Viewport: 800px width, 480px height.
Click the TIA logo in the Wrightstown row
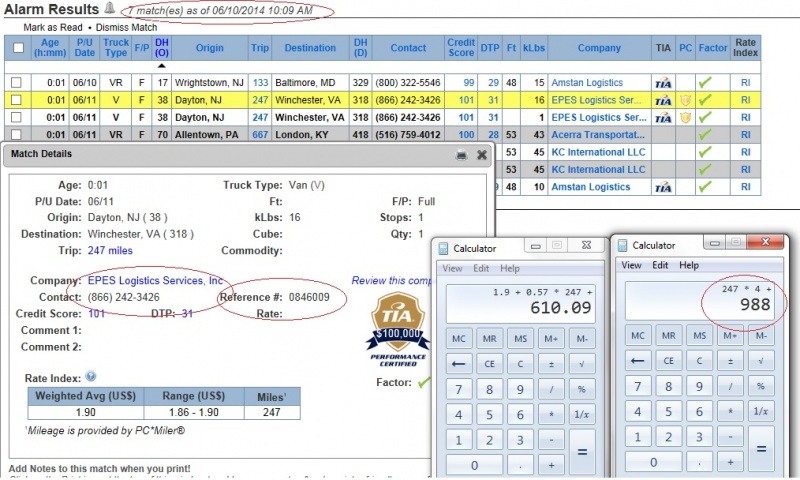click(x=663, y=83)
